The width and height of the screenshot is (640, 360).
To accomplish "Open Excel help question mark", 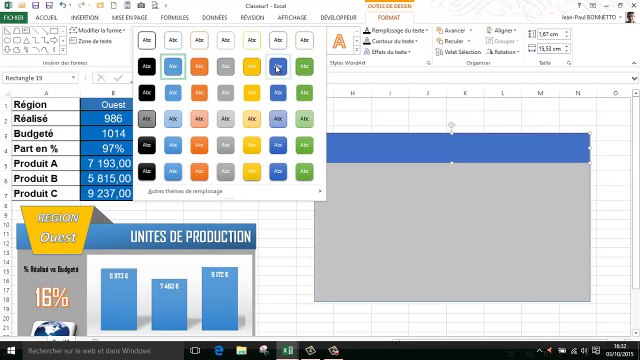I will pos(579,6).
